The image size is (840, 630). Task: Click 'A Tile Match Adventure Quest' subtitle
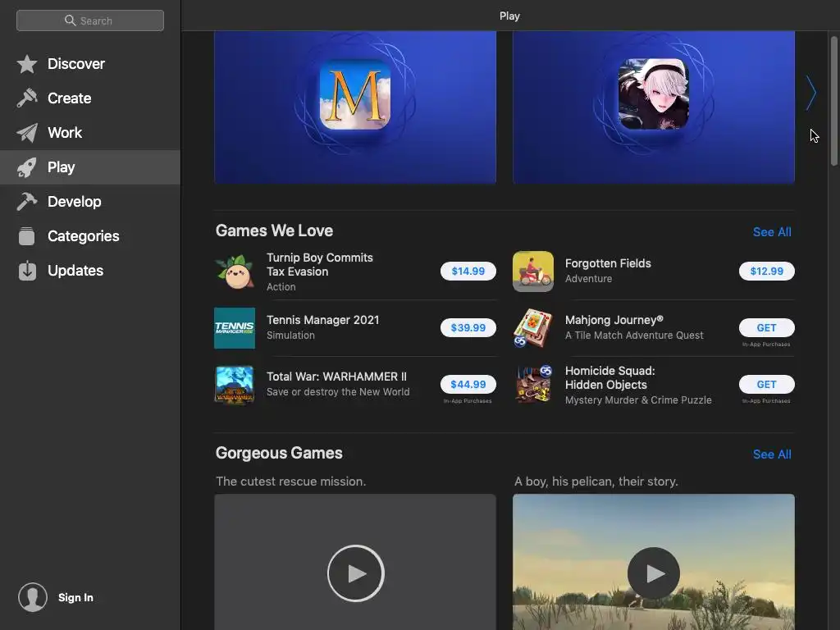point(634,336)
